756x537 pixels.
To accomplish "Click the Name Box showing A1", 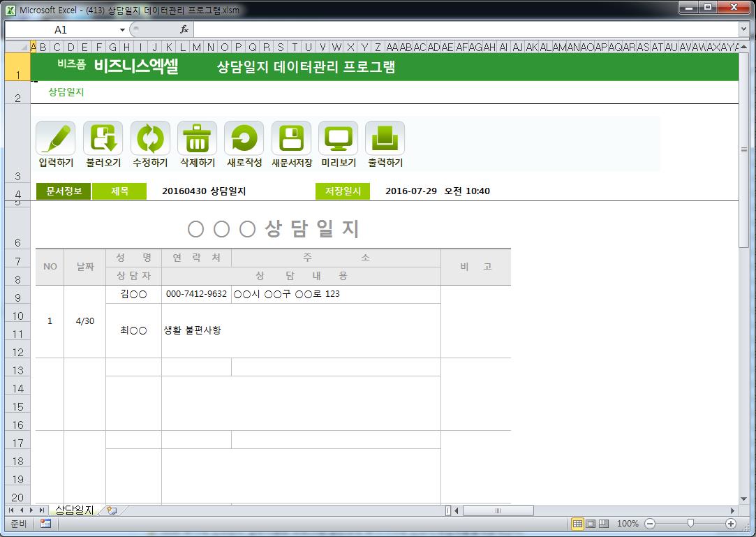I will point(61,30).
